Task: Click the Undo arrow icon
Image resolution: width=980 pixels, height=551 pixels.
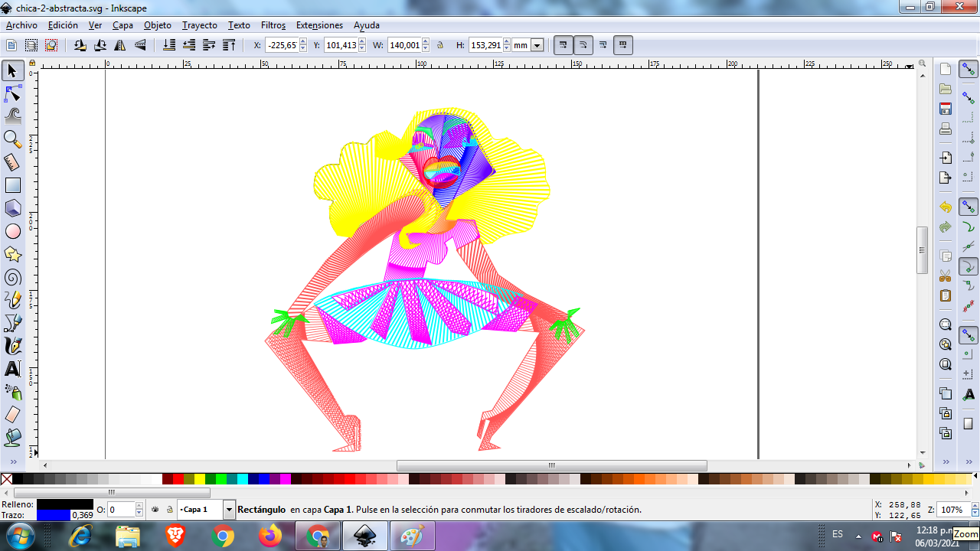Action: pyautogui.click(x=946, y=207)
